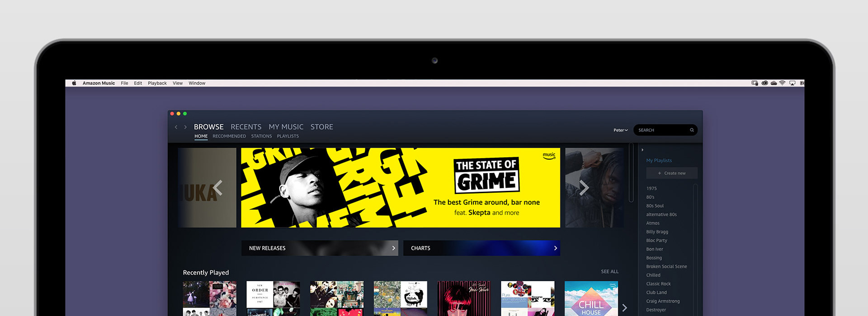
Task: Select the Home sub-tab
Action: point(201,136)
